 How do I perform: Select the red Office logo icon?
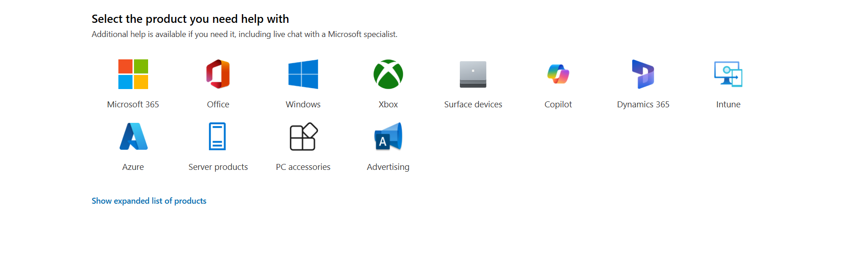(218, 74)
